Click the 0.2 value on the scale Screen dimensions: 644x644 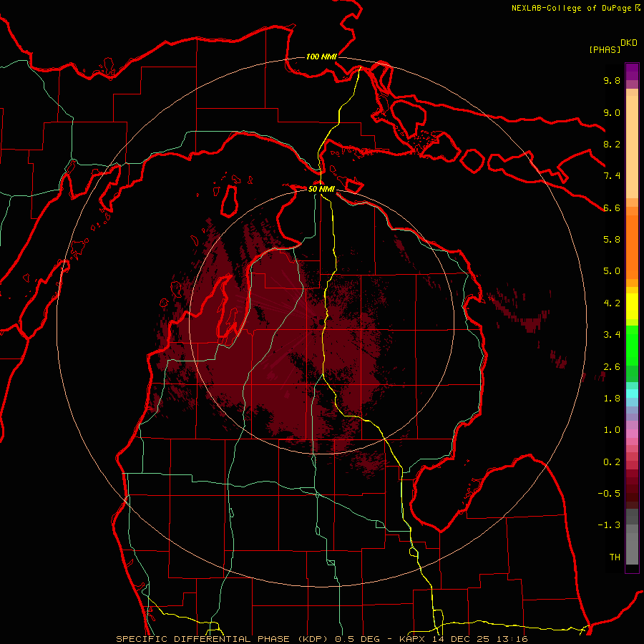pyautogui.click(x=612, y=462)
